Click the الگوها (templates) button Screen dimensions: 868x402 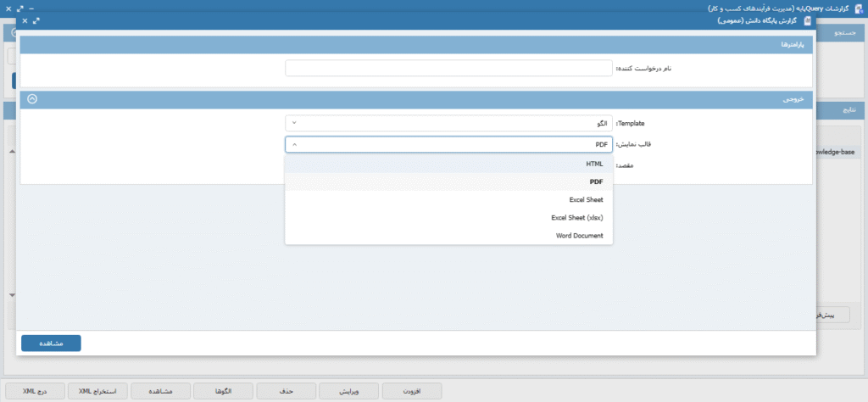pyautogui.click(x=224, y=391)
